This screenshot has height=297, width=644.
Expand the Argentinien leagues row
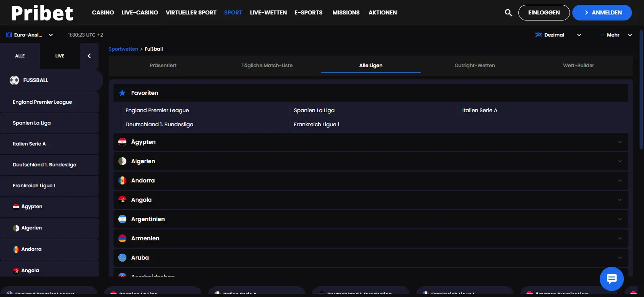(x=371, y=219)
